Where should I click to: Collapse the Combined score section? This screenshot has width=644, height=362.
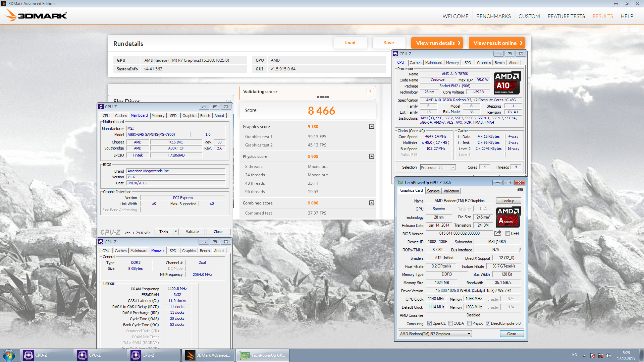372,203
